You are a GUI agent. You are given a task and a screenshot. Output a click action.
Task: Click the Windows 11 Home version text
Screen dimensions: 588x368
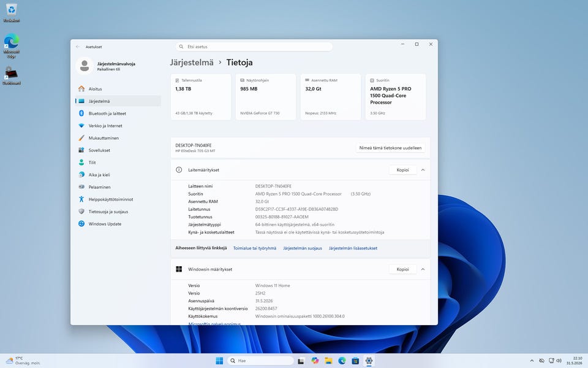click(272, 286)
